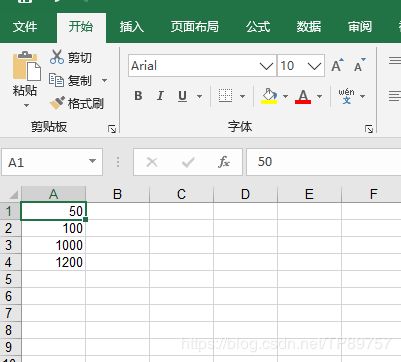Select column D header
Screen dimensions: 401x362
(245, 194)
